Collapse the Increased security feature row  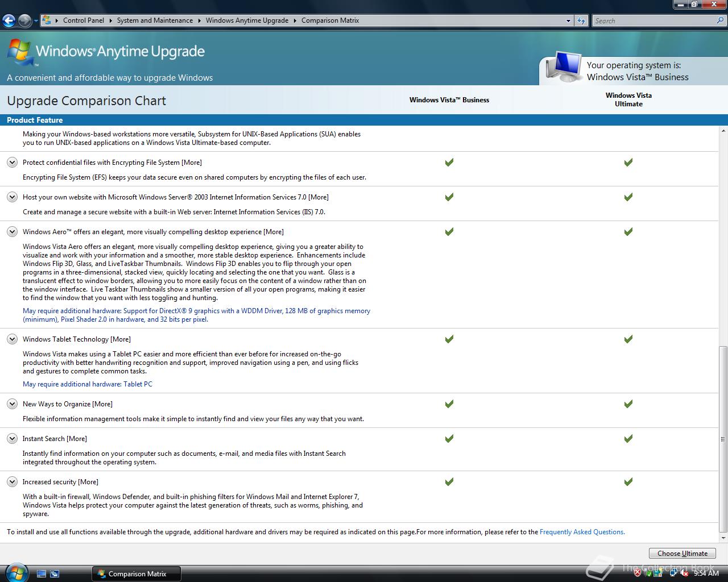click(x=12, y=482)
